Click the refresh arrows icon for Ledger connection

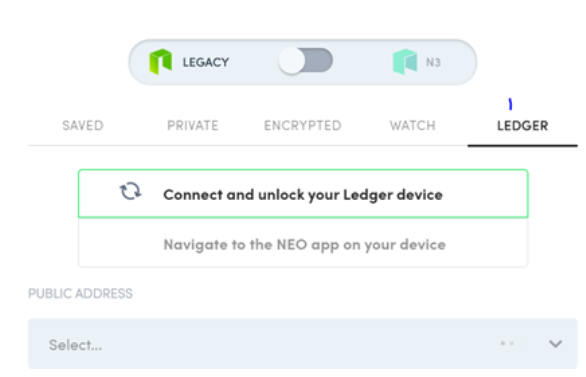130,191
